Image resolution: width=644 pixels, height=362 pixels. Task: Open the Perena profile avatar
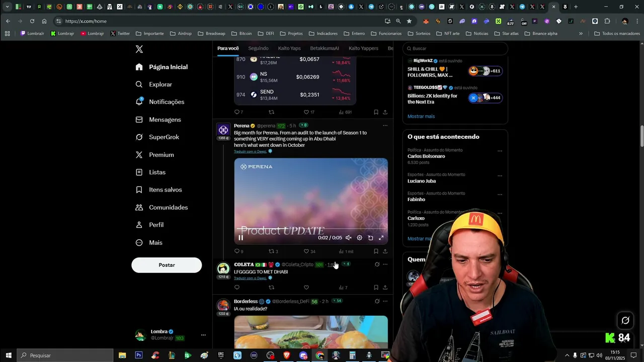click(x=223, y=130)
